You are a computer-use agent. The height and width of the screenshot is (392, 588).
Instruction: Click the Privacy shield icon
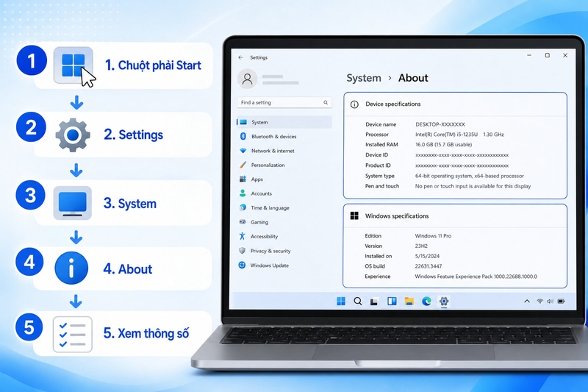point(243,251)
